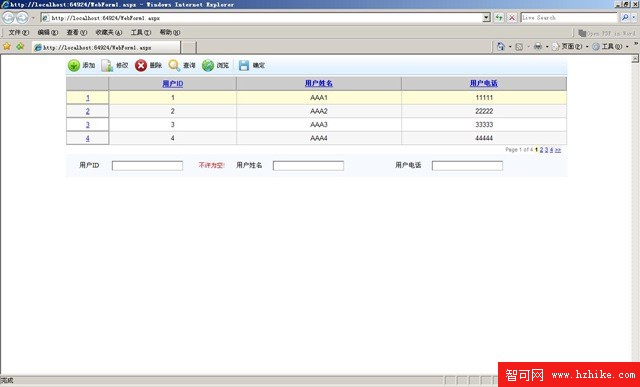Expand the Live Search options dropdown
This screenshot has height=387, width=640.
tap(634, 18)
